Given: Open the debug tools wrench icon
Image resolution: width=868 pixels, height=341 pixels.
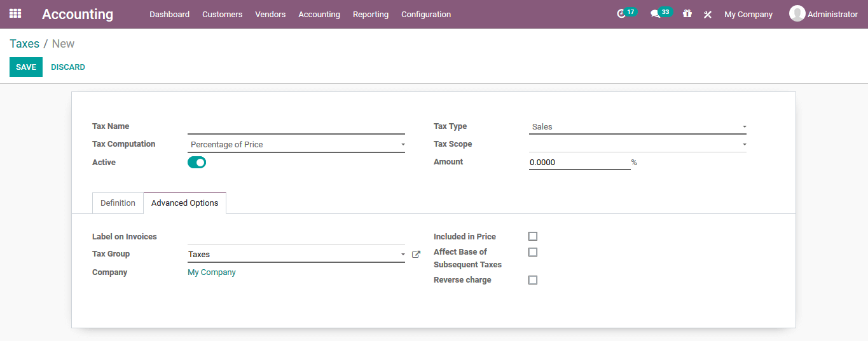Looking at the screenshot, I should coord(707,14).
